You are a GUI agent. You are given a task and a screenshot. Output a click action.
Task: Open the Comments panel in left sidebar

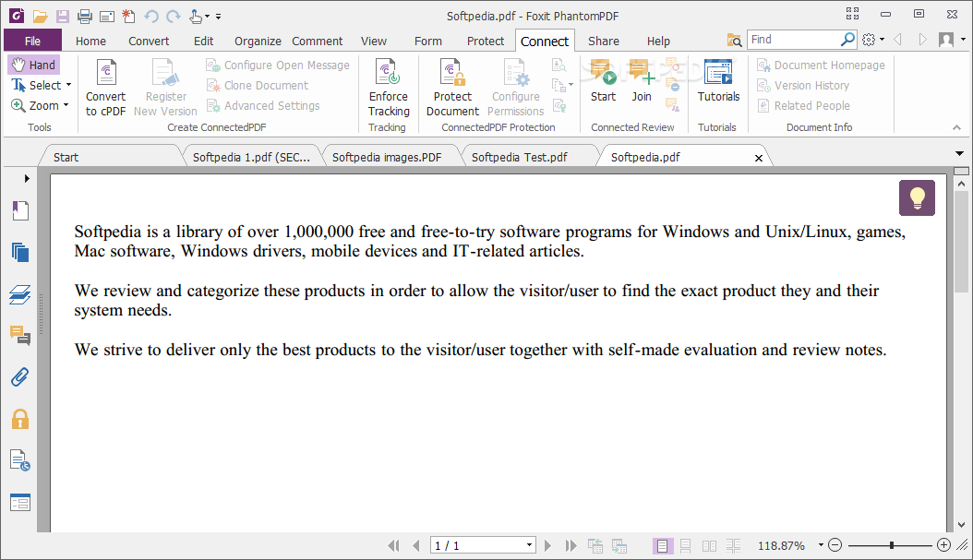point(20,336)
